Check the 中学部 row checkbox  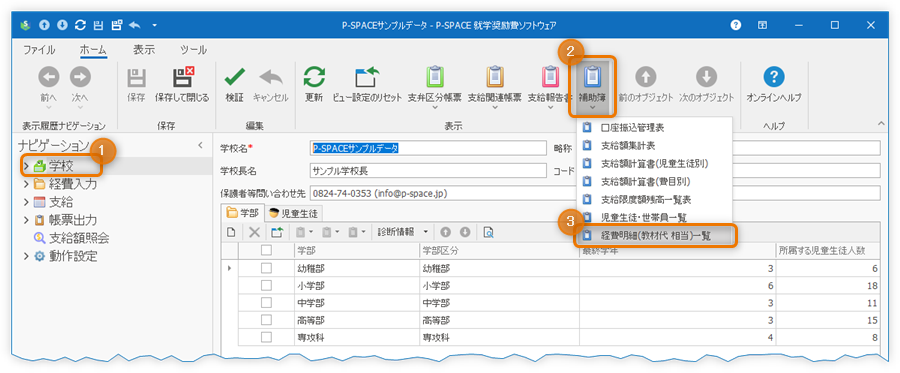[266, 303]
